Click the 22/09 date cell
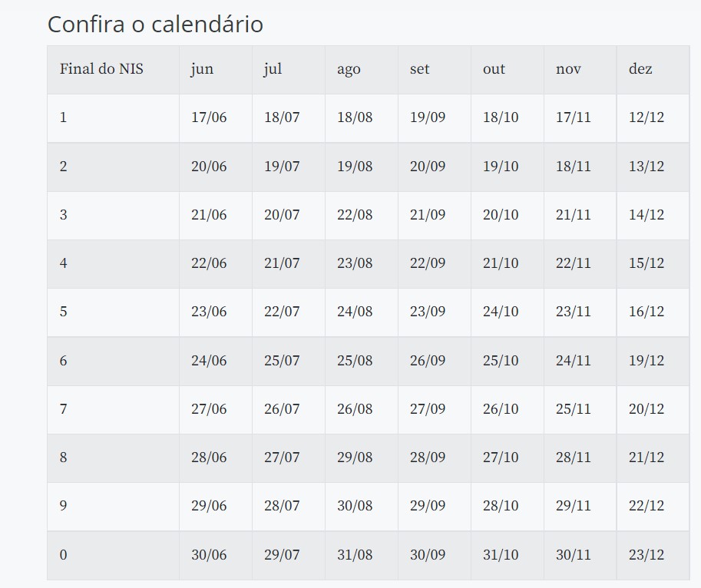 [x=428, y=263]
